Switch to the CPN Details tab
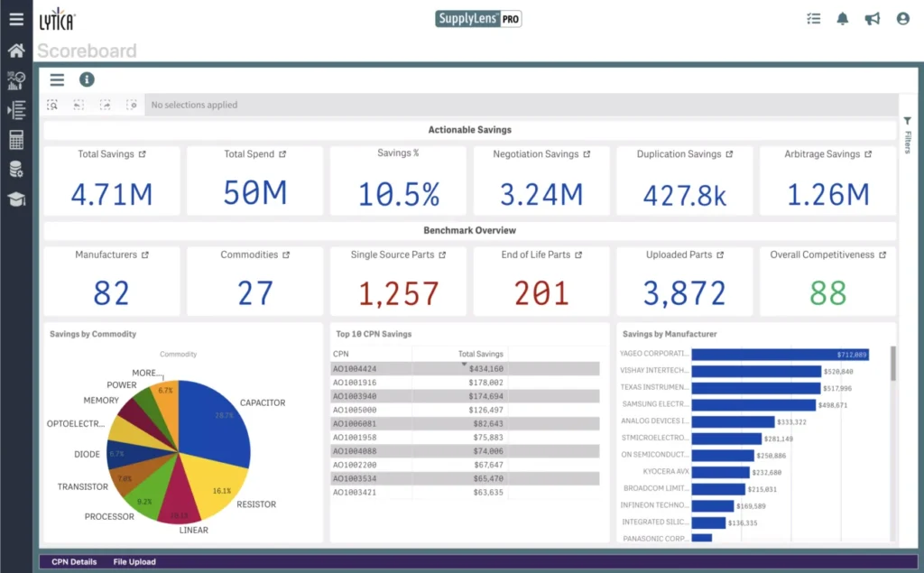Screen dimensions: 924x573 point(74,562)
